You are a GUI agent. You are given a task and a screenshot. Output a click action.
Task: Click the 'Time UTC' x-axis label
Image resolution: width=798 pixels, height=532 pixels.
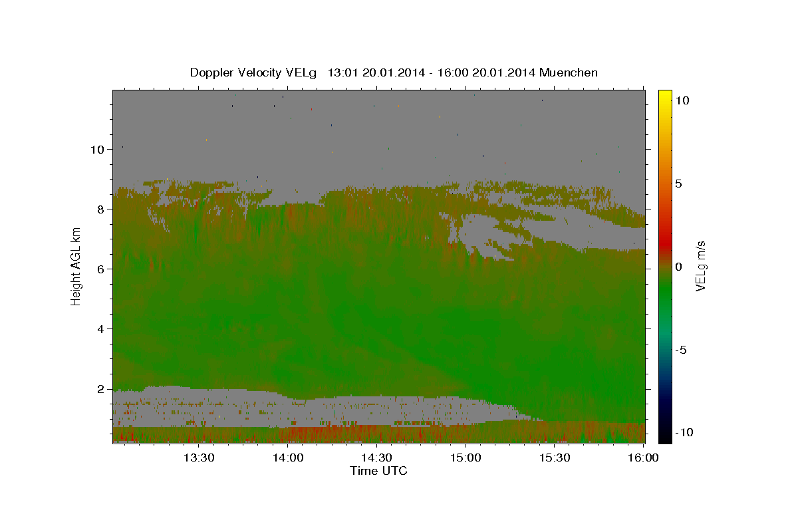point(378,471)
